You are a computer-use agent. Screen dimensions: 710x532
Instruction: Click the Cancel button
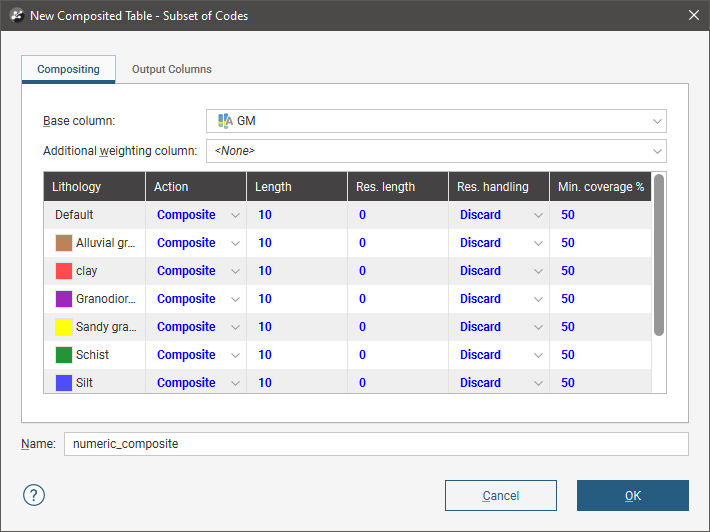(500, 496)
